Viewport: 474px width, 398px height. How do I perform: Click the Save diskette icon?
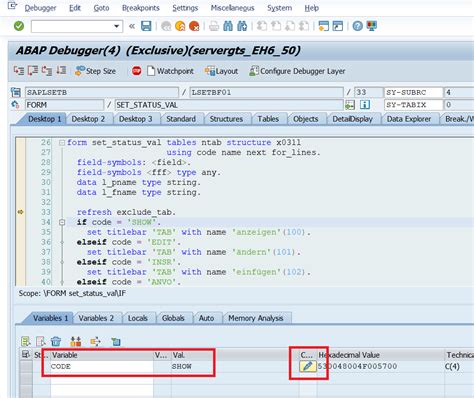coord(146,26)
